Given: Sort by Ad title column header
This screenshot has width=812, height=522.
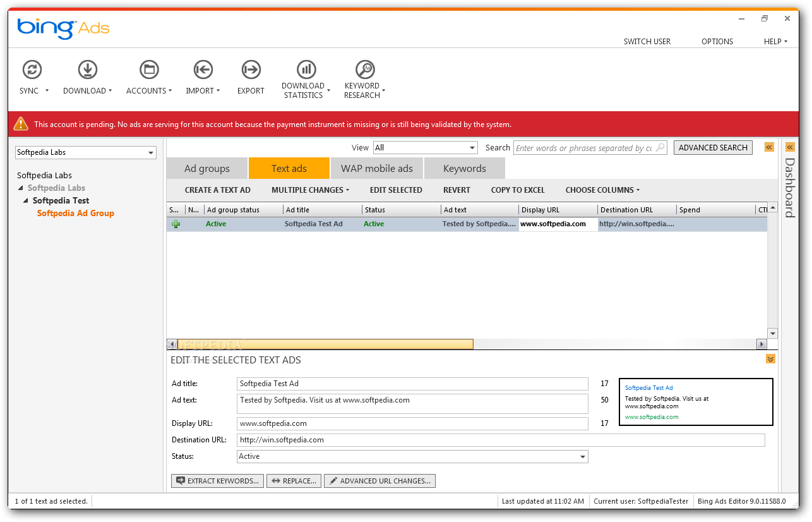Looking at the screenshot, I should click(322, 210).
